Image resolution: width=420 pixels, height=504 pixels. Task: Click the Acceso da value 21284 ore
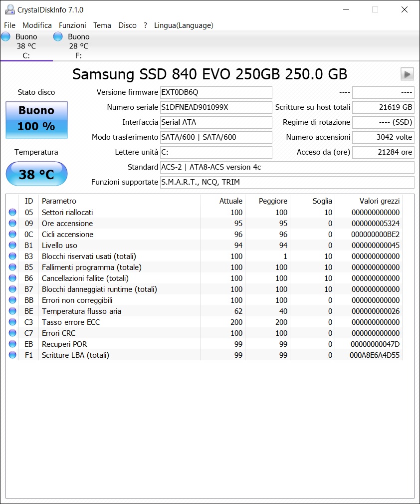[383, 152]
